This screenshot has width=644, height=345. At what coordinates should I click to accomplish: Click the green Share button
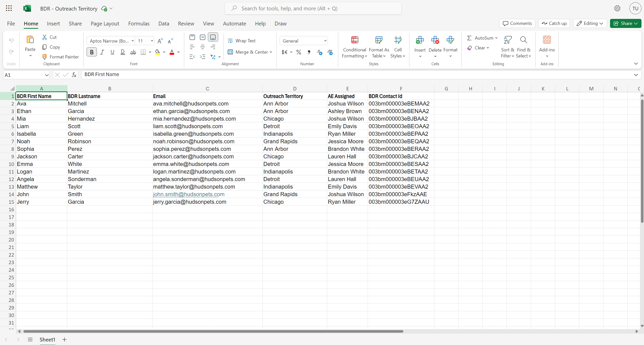tap(625, 23)
